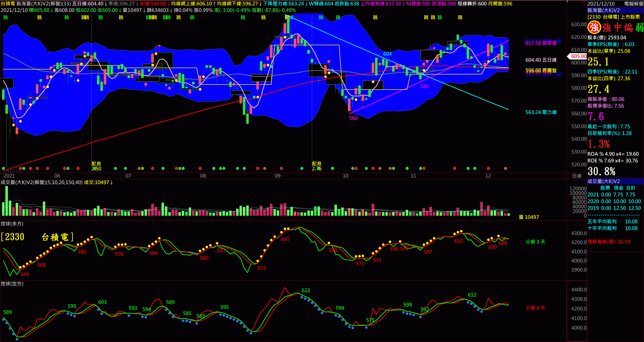Open the 股海量(大K)V2 side panel header

click(604, 10)
